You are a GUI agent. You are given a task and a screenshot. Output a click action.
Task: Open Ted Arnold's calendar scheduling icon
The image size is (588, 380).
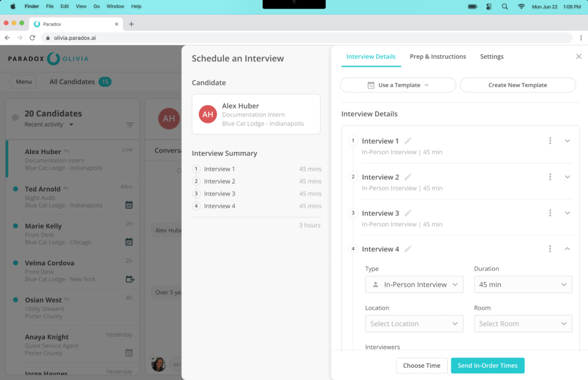click(129, 204)
